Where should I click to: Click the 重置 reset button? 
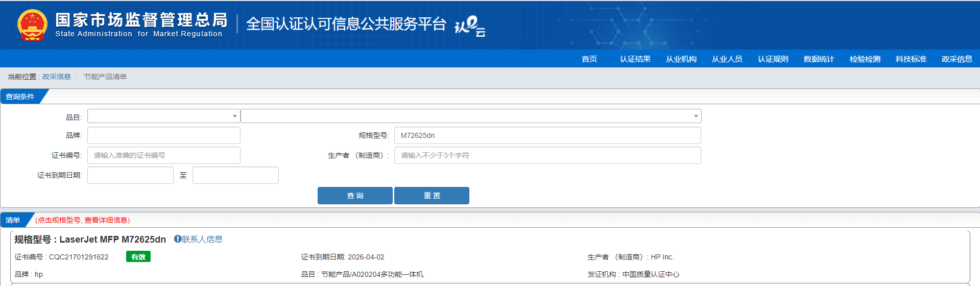pyautogui.click(x=432, y=196)
